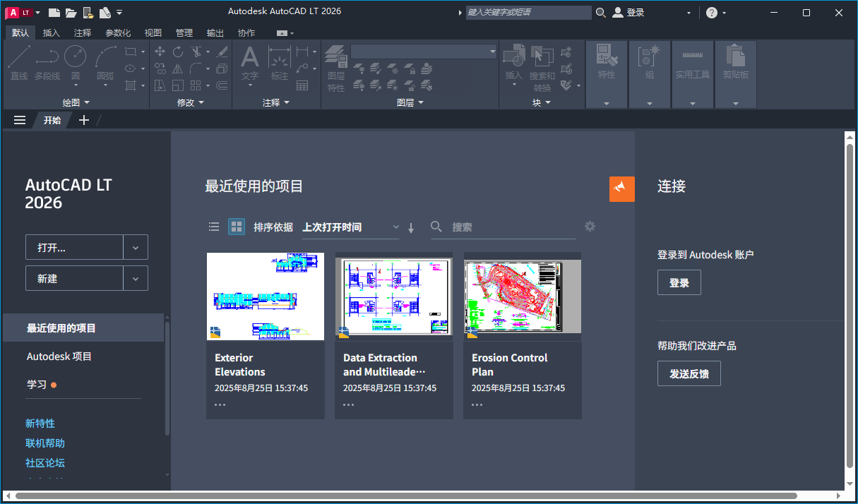Switch to the 管理 ribbon tab
The image size is (858, 504).
click(x=184, y=32)
